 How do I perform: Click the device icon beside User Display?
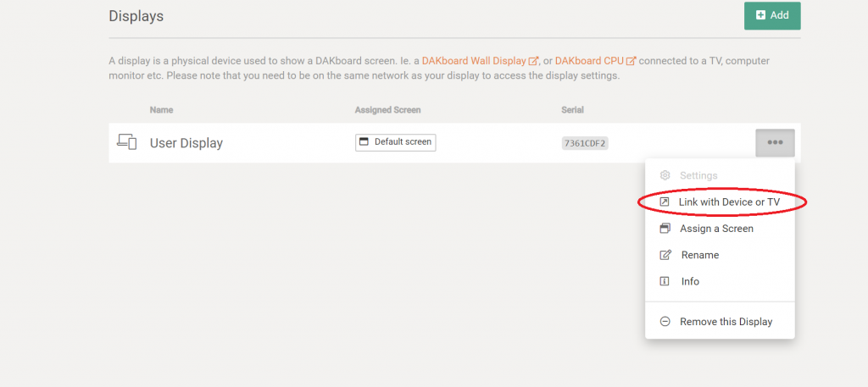click(x=127, y=142)
